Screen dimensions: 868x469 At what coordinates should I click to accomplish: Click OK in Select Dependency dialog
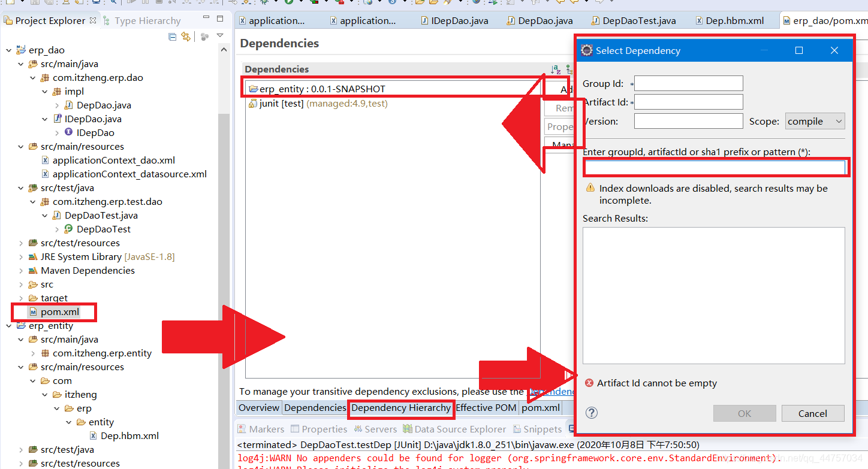click(x=745, y=413)
